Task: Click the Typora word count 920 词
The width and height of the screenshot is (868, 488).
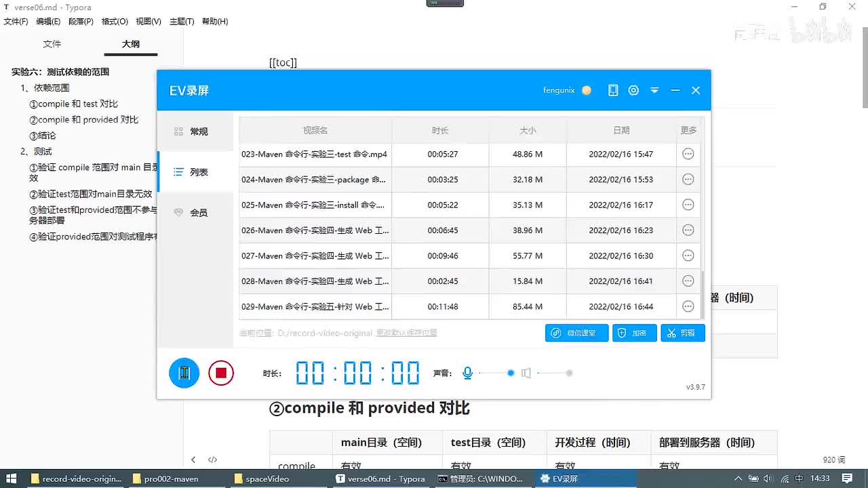Action: 834,460
